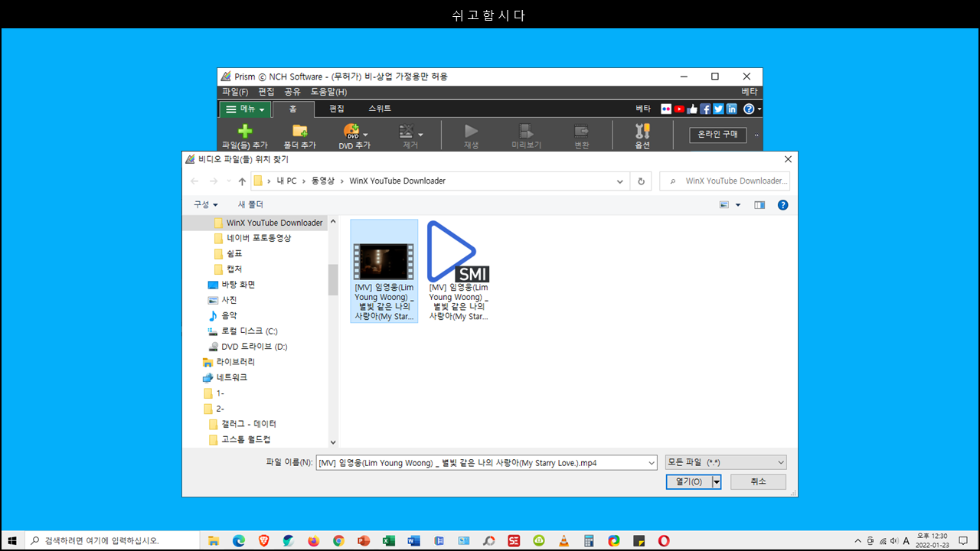Open Firefox from the taskbar
This screenshot has width=980, height=551.
point(313,540)
